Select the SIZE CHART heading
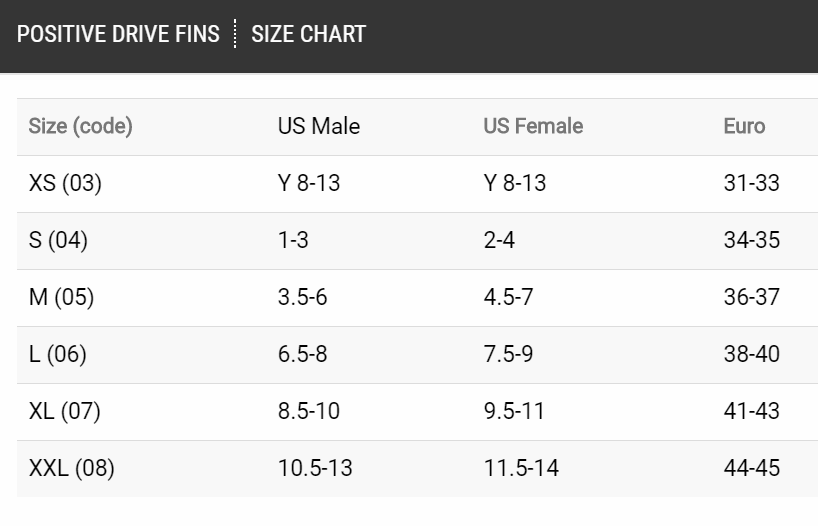Image resolution: width=818 pixels, height=526 pixels. (x=308, y=34)
